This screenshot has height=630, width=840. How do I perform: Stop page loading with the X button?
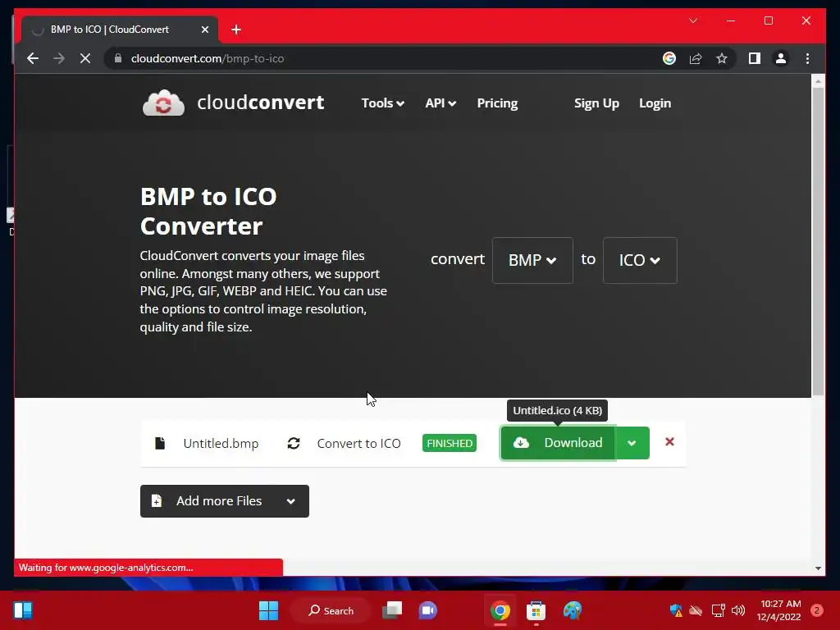tap(85, 58)
